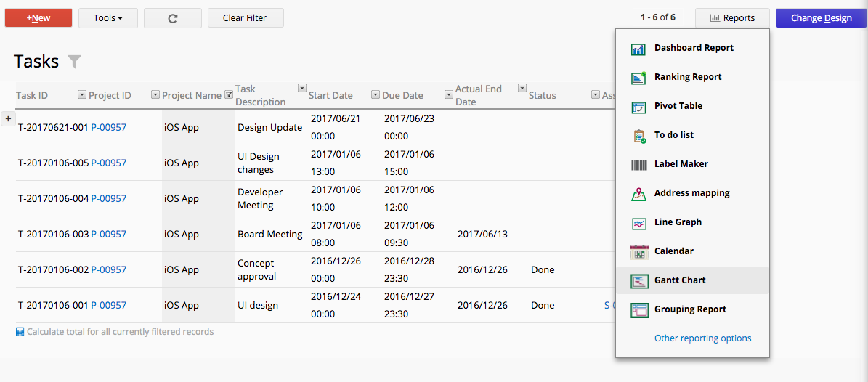This screenshot has height=382, width=868.
Task: Open P-00957 link in Design Update row
Action: [108, 127]
